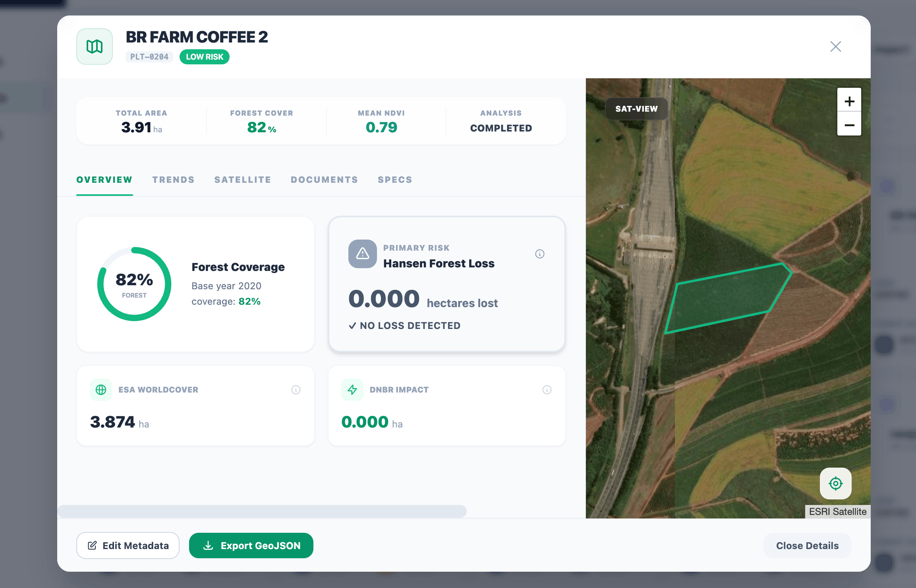Toggle the SAT-VIEW map mode
916x588 pixels.
pyautogui.click(x=636, y=108)
